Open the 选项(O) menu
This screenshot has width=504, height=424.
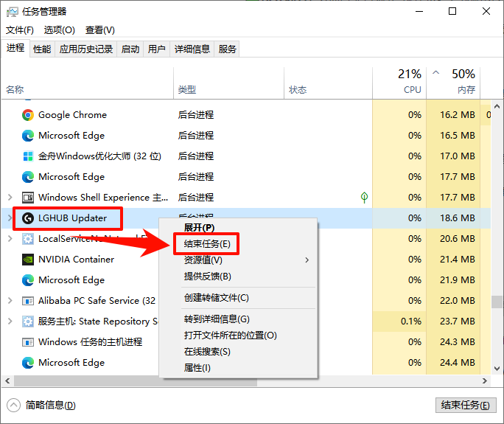point(60,30)
